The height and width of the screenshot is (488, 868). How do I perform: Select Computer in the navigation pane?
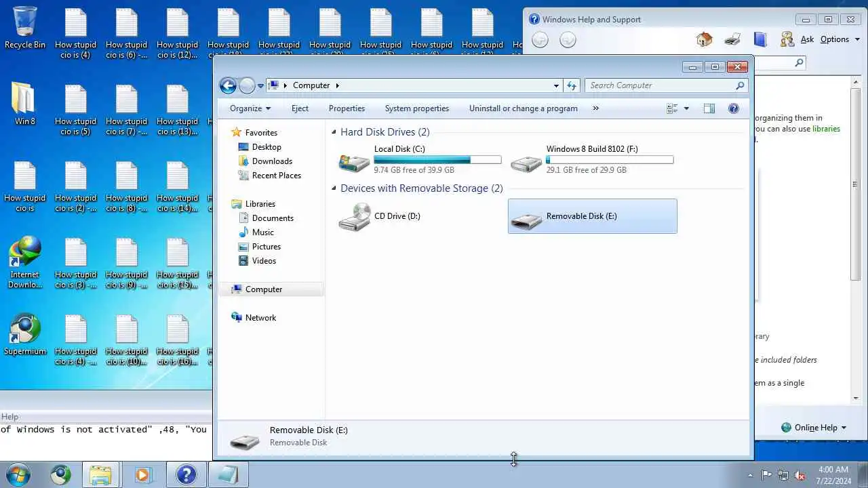coord(263,289)
